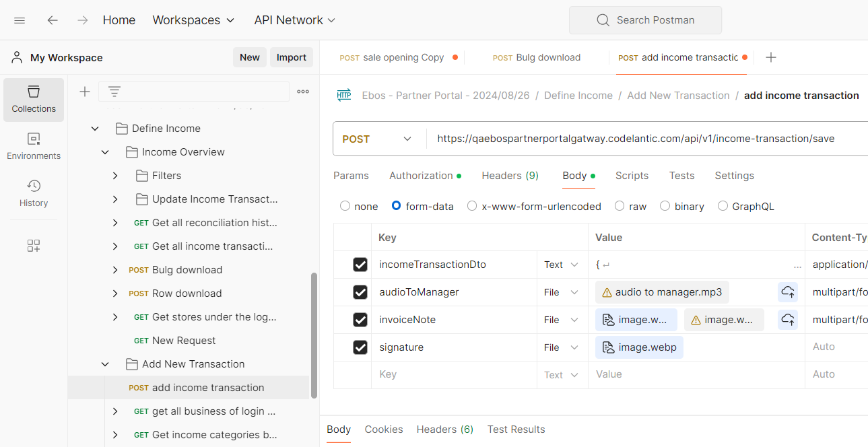This screenshot has width=868, height=447.
Task: Collapse the Define Income folder chevron
Action: coord(95,129)
